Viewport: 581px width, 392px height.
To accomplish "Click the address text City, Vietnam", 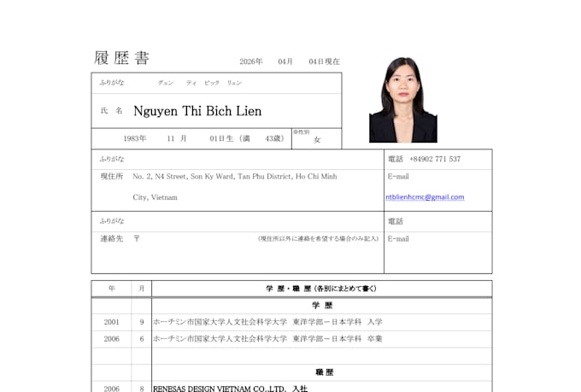I will 155,197.
